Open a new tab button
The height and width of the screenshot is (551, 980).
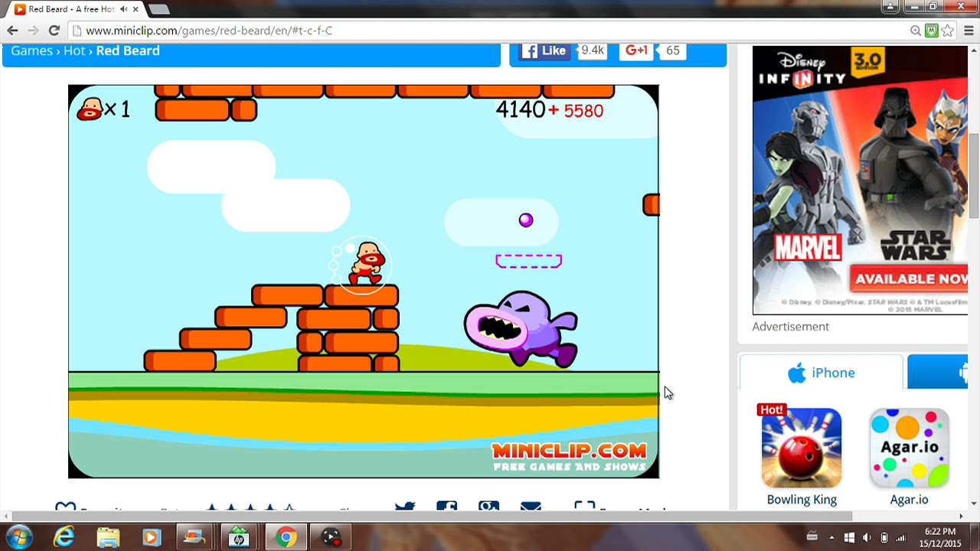point(158,9)
